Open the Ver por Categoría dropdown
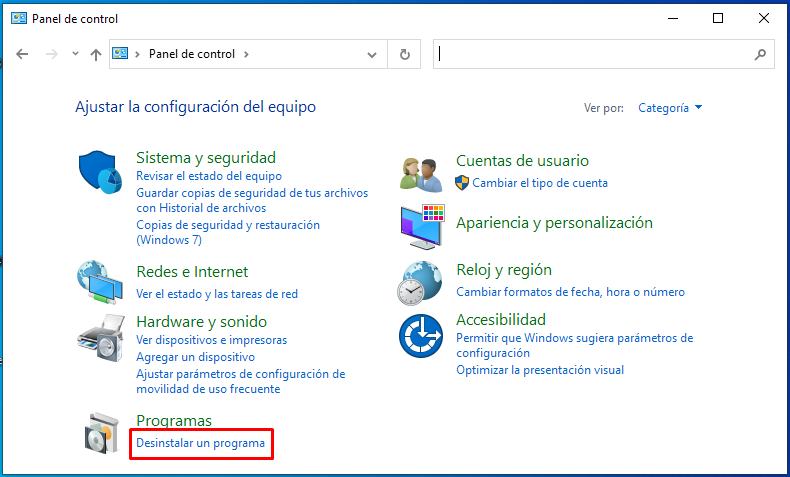The height and width of the screenshot is (477, 790). click(x=670, y=107)
